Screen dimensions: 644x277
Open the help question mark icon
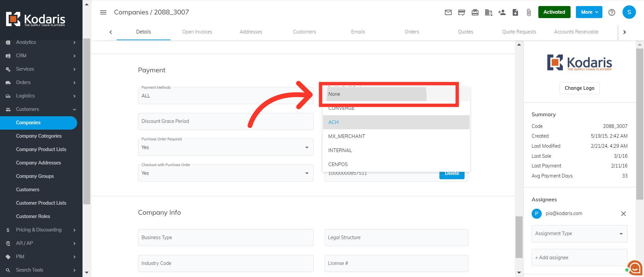coord(612,12)
